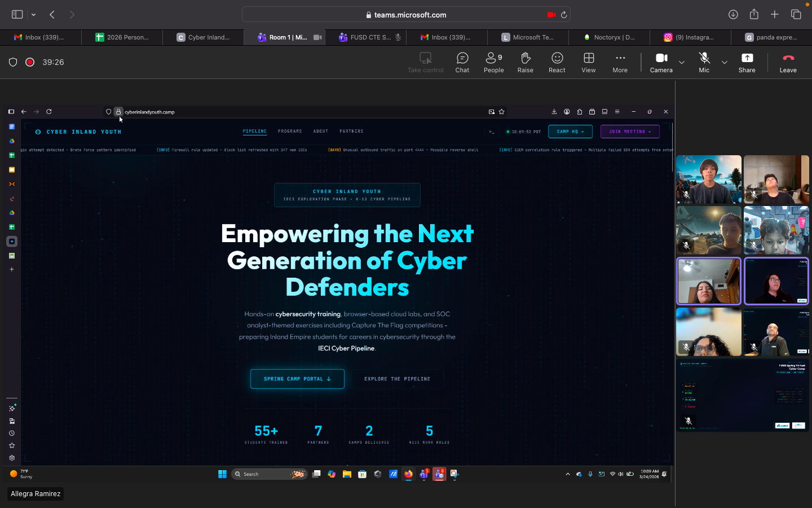The width and height of the screenshot is (812, 508).
Task: Turn off the Camera
Action: coord(661,62)
